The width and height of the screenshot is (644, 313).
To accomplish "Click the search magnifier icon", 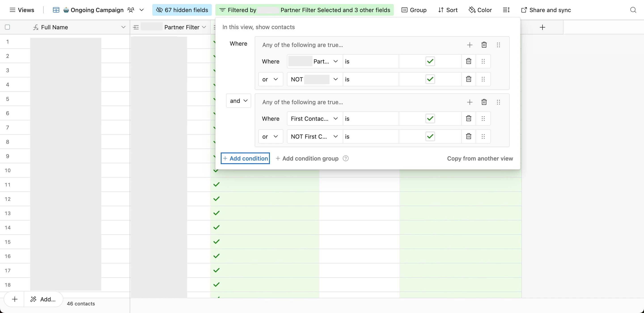I will pos(633,10).
